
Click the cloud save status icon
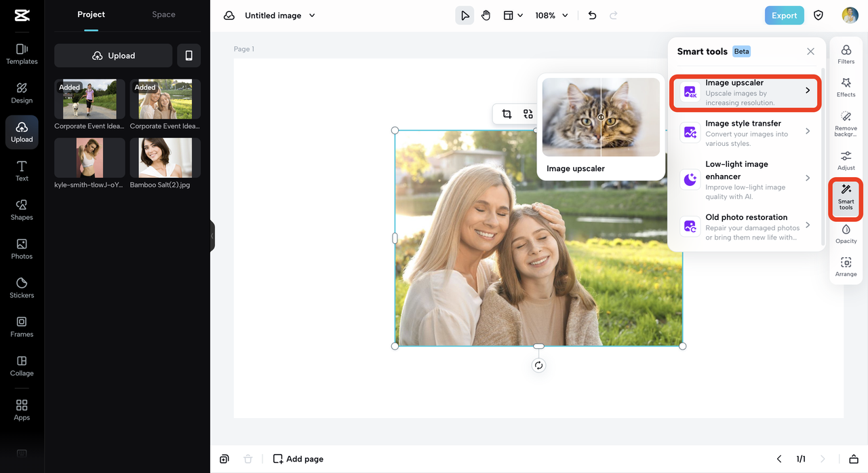(229, 16)
